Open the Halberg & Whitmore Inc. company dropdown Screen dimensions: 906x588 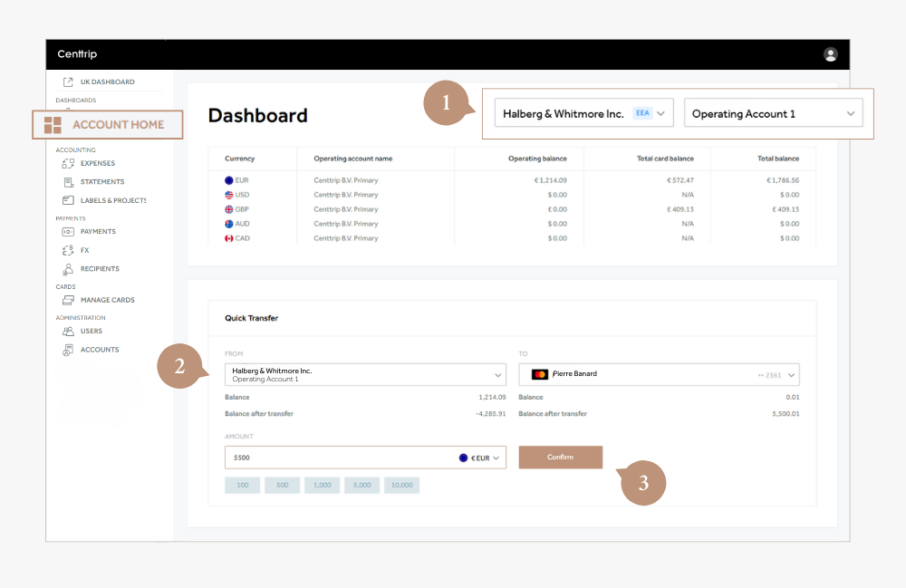584,113
